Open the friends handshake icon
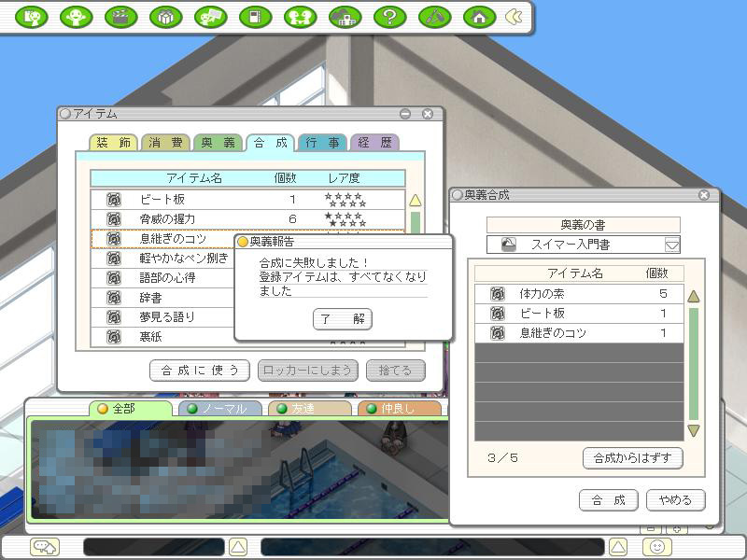 tap(300, 18)
